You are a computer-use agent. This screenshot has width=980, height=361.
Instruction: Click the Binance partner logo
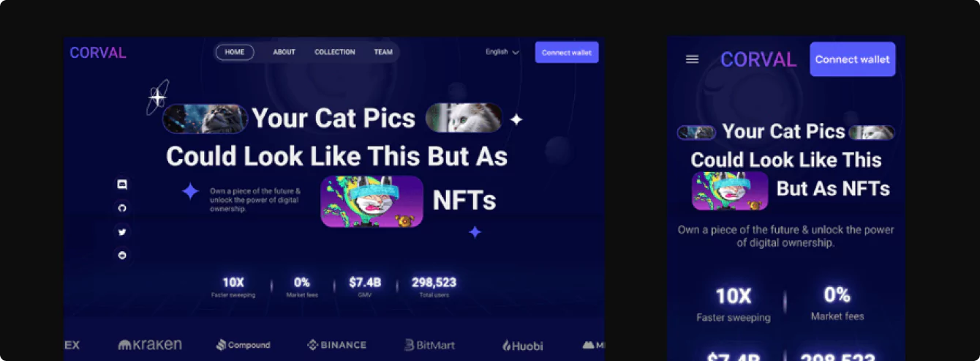[336, 344]
